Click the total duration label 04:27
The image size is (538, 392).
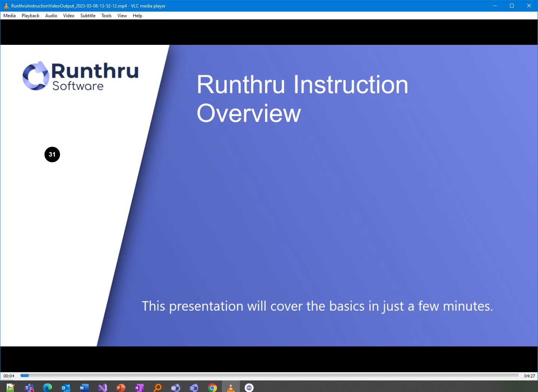[x=529, y=376]
